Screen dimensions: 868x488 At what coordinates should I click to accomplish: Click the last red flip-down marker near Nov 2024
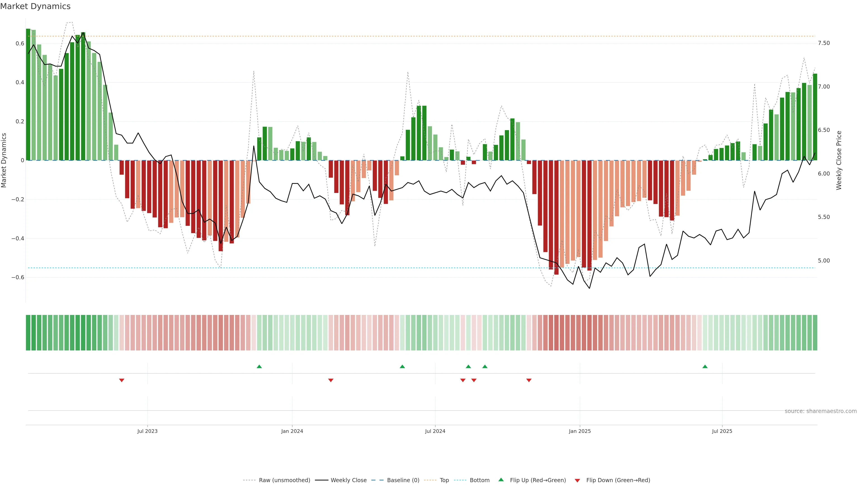(x=529, y=380)
